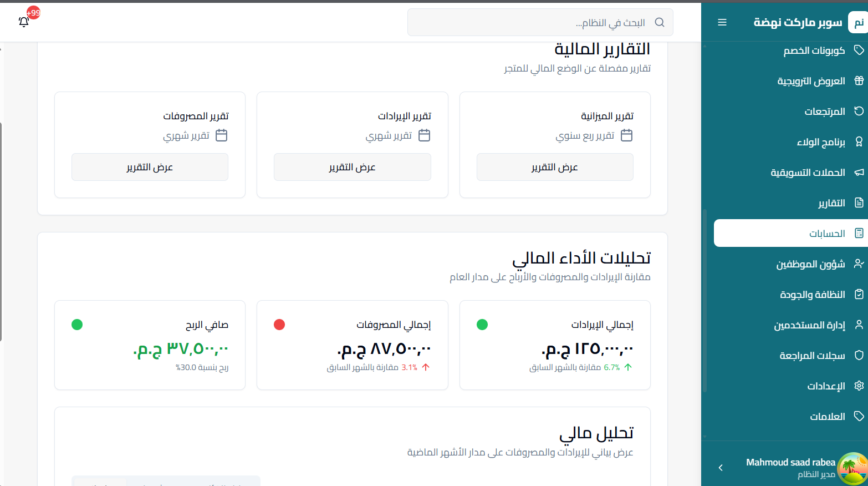Click the 3.1% expenses change text
This screenshot has width=868, height=486.
pyautogui.click(x=410, y=367)
